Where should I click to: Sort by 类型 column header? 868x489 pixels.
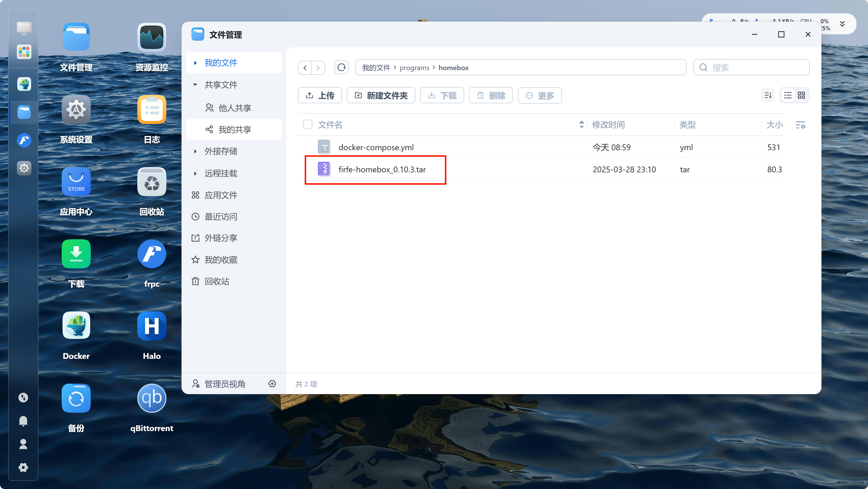pos(687,125)
